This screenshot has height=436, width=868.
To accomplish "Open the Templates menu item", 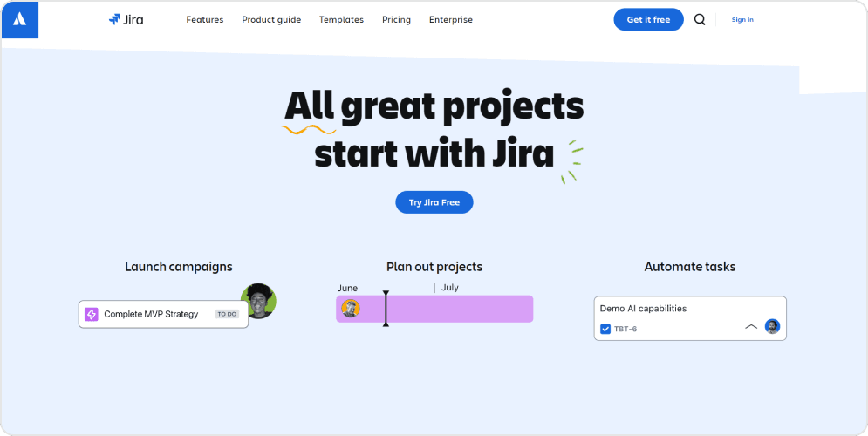I will pyautogui.click(x=342, y=20).
